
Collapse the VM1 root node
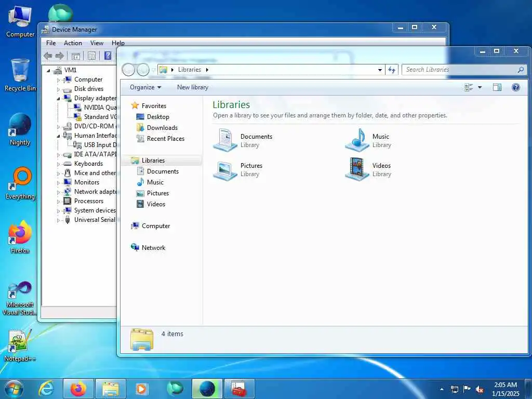[x=48, y=71]
